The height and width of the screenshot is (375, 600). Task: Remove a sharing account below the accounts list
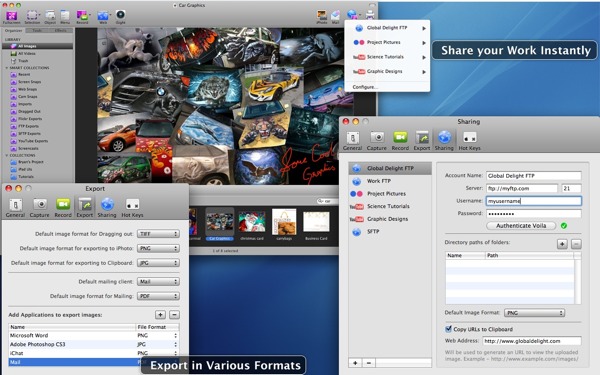point(369,363)
